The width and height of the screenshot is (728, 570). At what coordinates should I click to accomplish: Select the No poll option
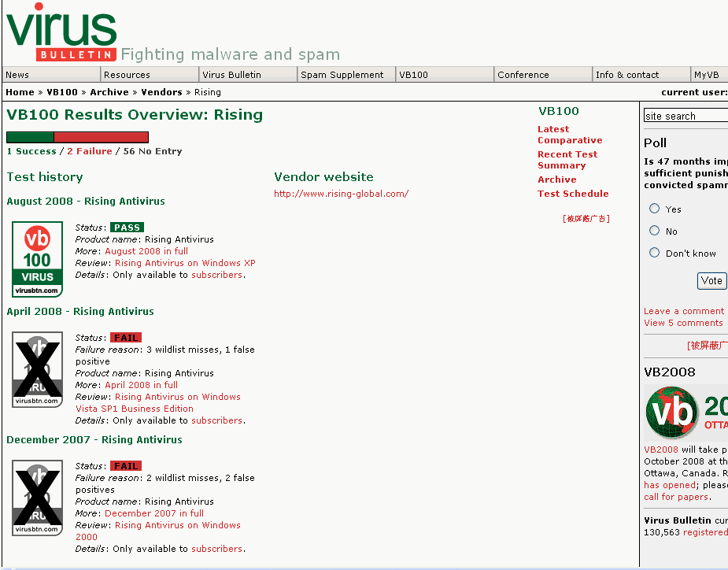654,231
